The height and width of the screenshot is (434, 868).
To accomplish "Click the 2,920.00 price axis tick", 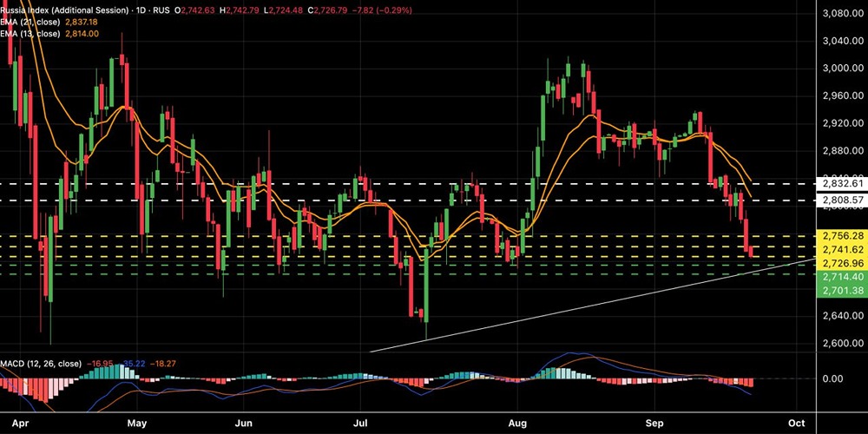I will coord(843,123).
